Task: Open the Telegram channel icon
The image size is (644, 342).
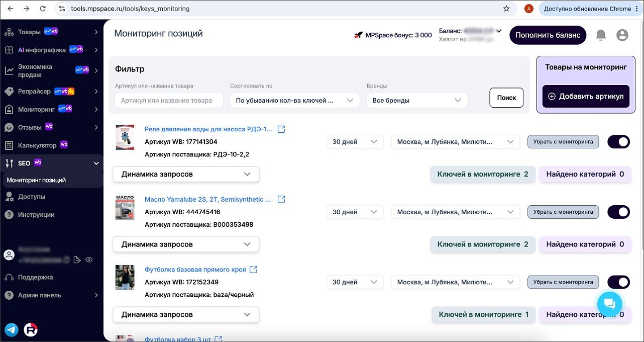Action: tap(12, 329)
